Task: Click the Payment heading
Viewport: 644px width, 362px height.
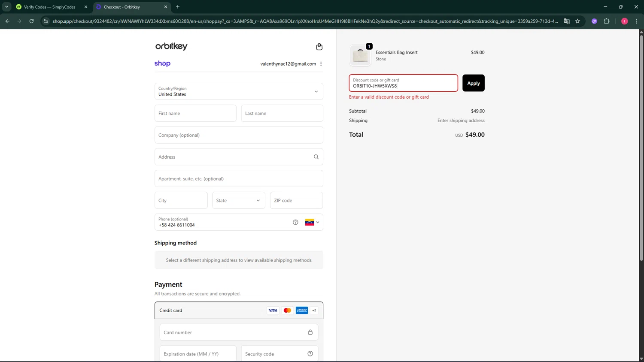Action: pos(168,284)
